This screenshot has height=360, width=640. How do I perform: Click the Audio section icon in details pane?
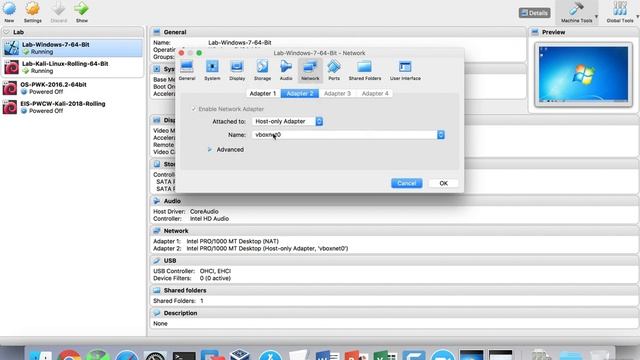pyautogui.click(x=157, y=201)
